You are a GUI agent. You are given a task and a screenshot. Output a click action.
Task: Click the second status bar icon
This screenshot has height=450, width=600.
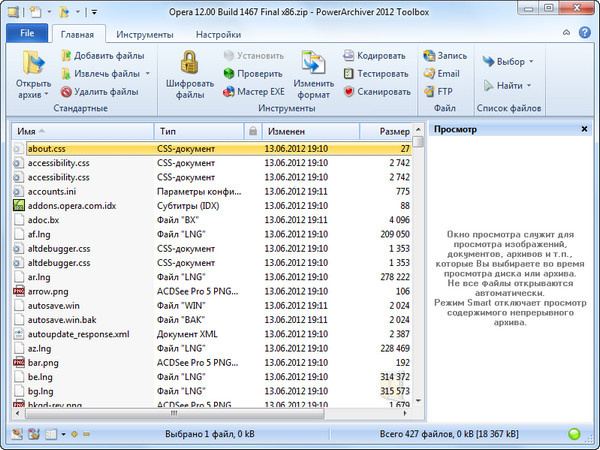34,434
